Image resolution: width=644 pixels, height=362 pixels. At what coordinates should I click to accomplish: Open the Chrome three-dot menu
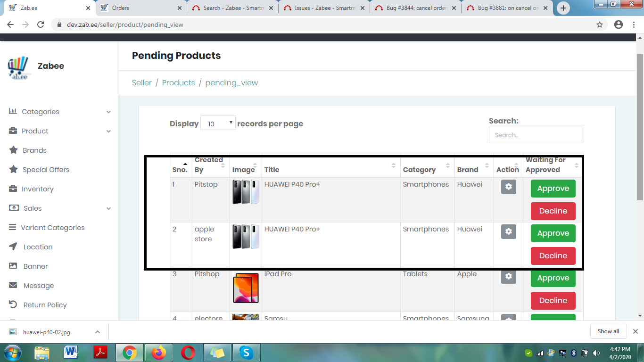tap(635, 25)
